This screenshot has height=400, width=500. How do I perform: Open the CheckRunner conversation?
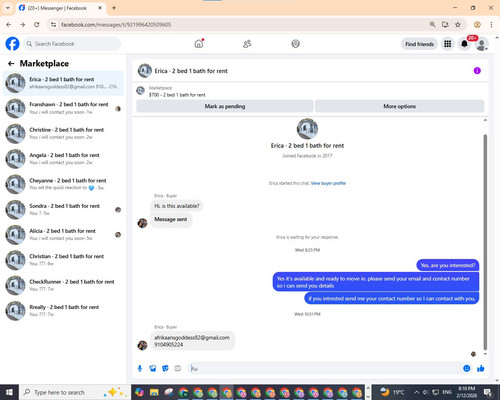point(63,285)
